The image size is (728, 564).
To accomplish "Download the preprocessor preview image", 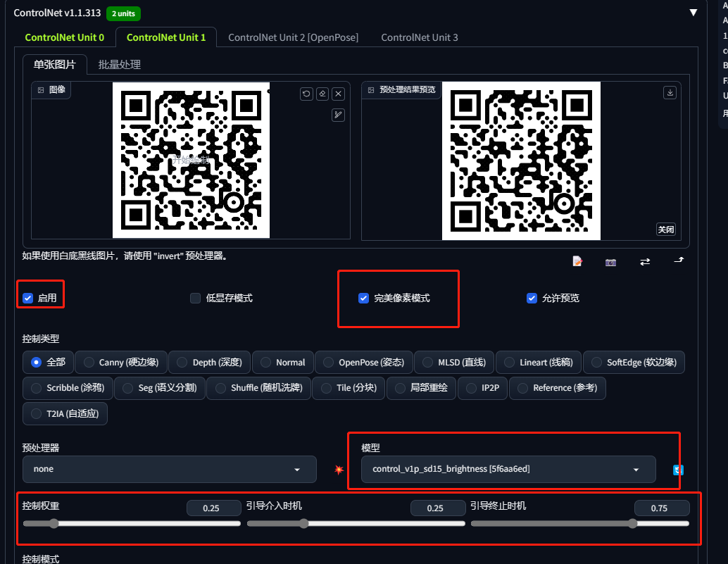I will [x=670, y=92].
